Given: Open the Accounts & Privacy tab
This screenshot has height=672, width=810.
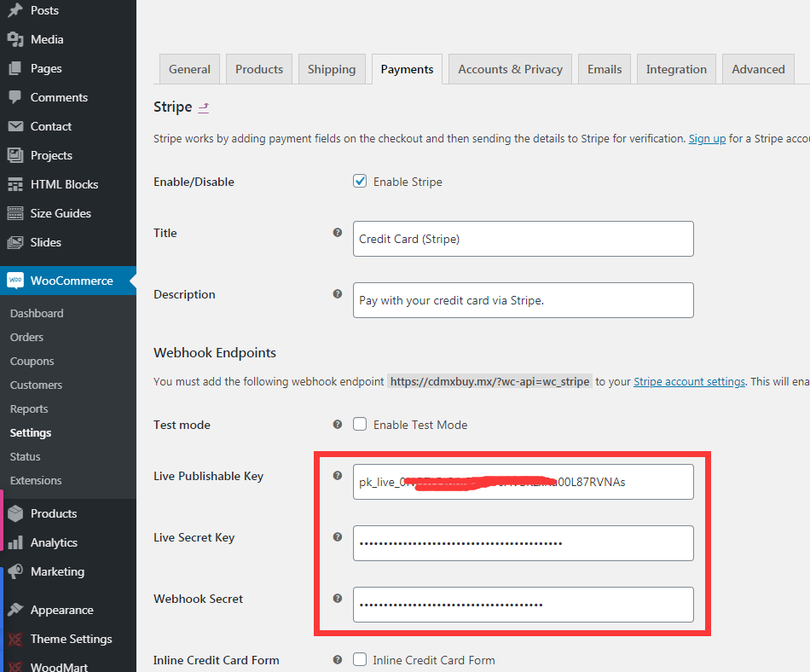Looking at the screenshot, I should [x=511, y=69].
